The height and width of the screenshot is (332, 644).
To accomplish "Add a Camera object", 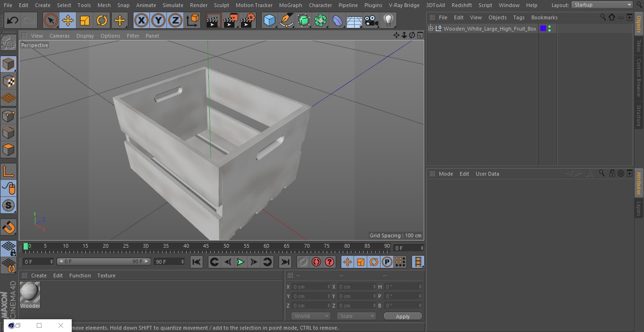I will pyautogui.click(x=372, y=21).
